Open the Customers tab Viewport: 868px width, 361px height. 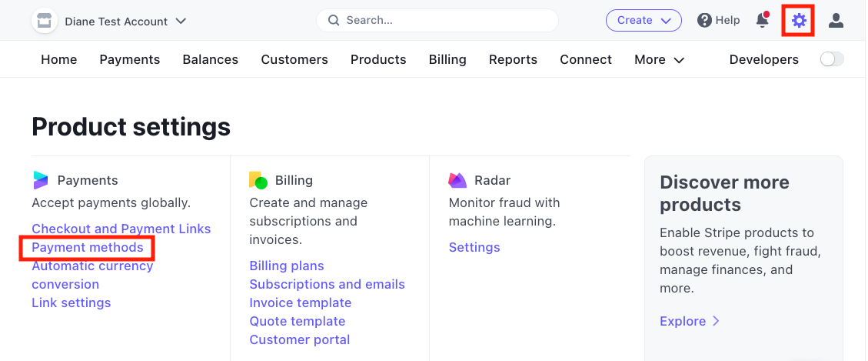click(294, 59)
